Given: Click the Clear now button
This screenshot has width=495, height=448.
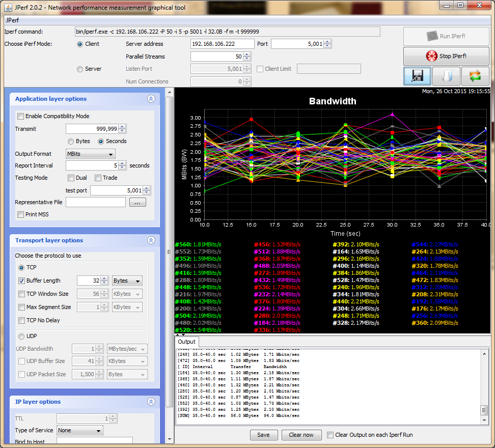Looking at the screenshot, I should 301,435.
